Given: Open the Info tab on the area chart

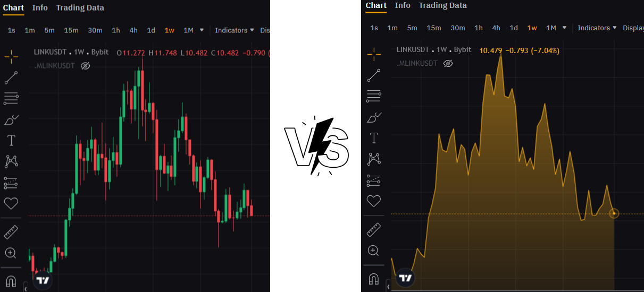Looking at the screenshot, I should click(x=403, y=5).
